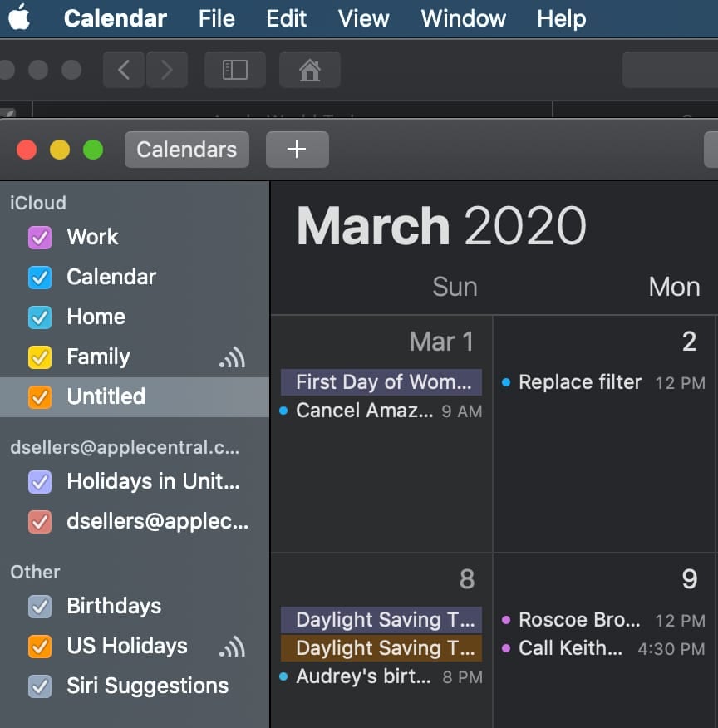
Task: Open the Replace filter event
Action: 580,382
